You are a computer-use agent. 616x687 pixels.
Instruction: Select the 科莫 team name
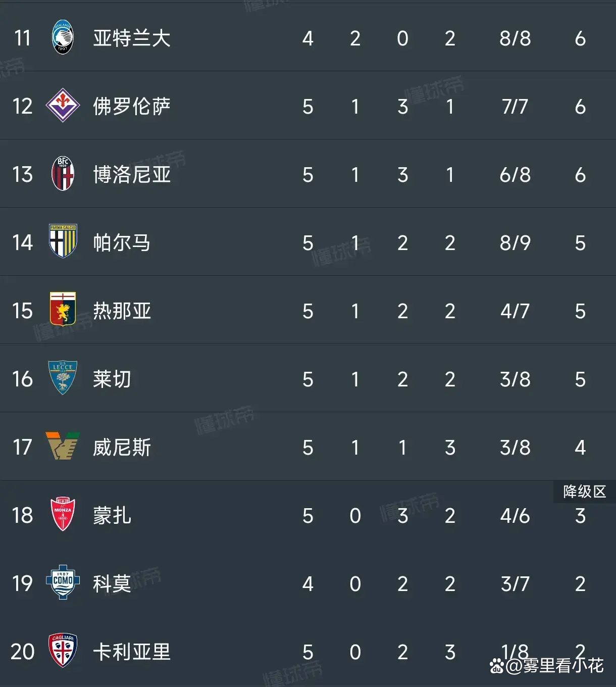click(112, 584)
